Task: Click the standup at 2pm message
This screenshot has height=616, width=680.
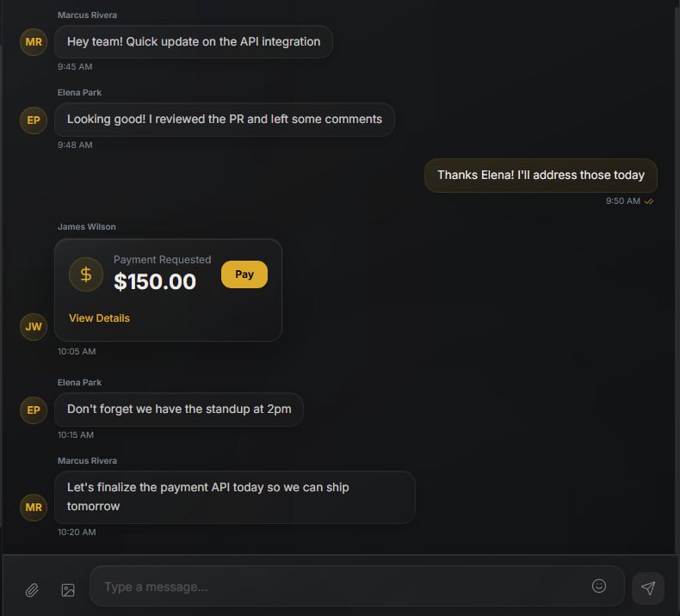Action: tap(179, 410)
